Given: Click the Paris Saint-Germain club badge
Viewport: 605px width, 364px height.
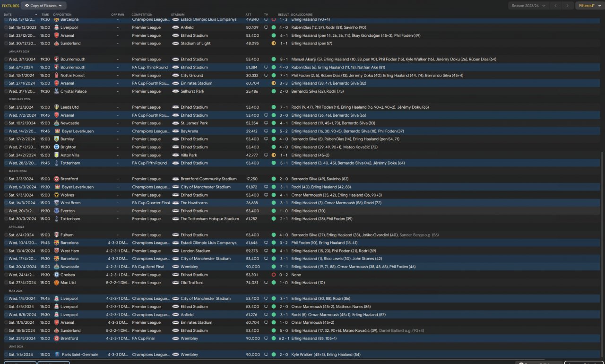Looking at the screenshot, I should click(x=57, y=355).
